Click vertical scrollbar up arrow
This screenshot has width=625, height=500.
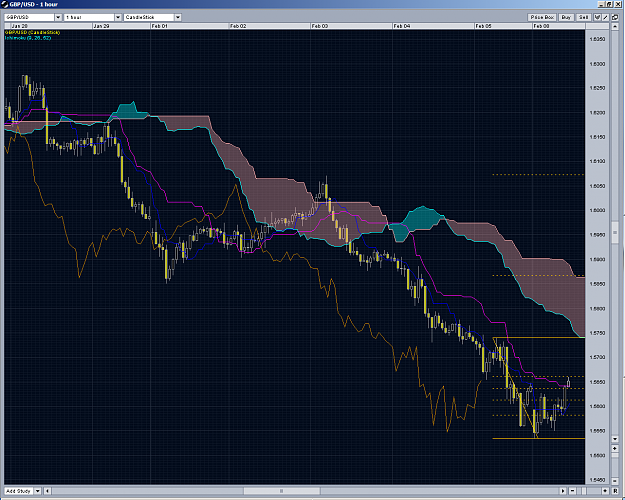pyautogui.click(x=615, y=26)
